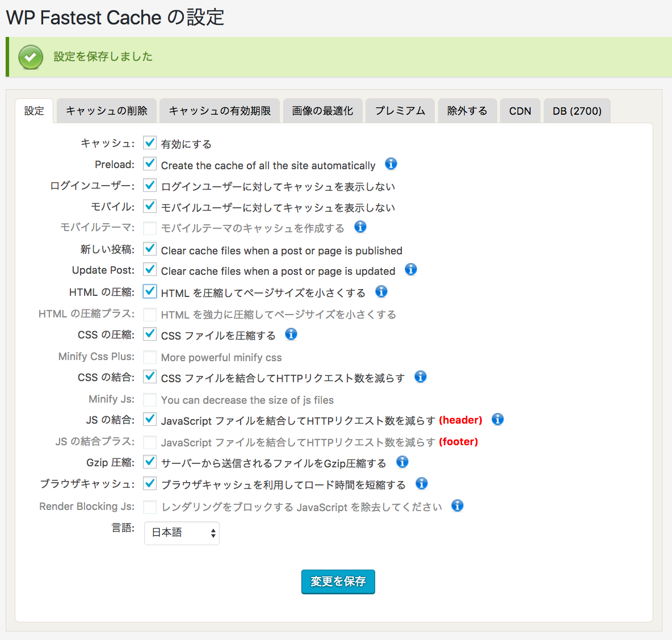Click 'WP Fastest Cache の設定' page title
Screen dimensions: 672x640
(115, 18)
